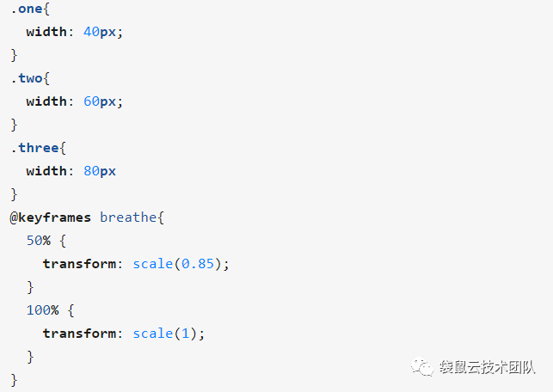The image size is (553, 392).
Task: Click the 袋鼠云技术团队 watermark text
Action: pyautogui.click(x=488, y=367)
